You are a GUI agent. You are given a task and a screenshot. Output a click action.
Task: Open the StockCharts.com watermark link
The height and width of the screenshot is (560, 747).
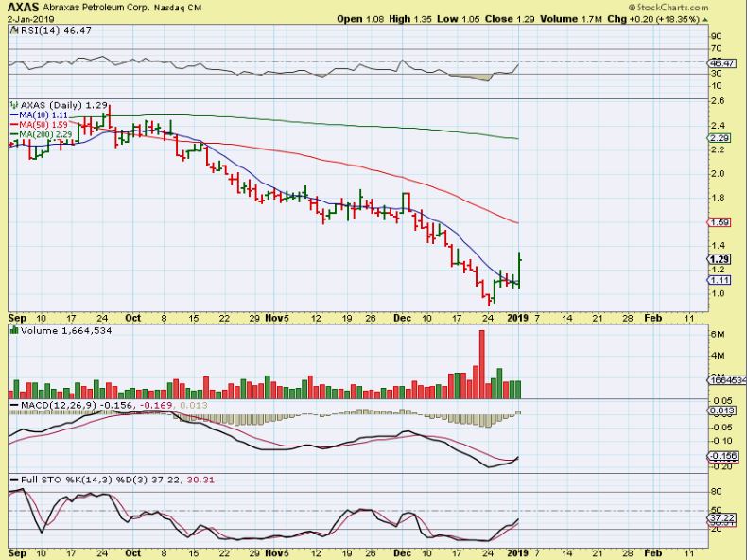coord(668,8)
